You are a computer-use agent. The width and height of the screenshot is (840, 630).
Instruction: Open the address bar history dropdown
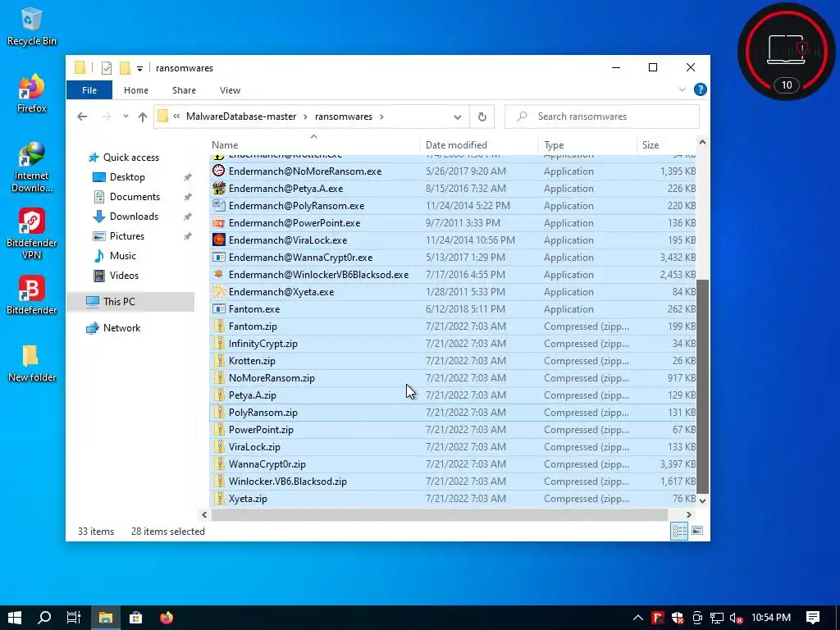coord(458,116)
